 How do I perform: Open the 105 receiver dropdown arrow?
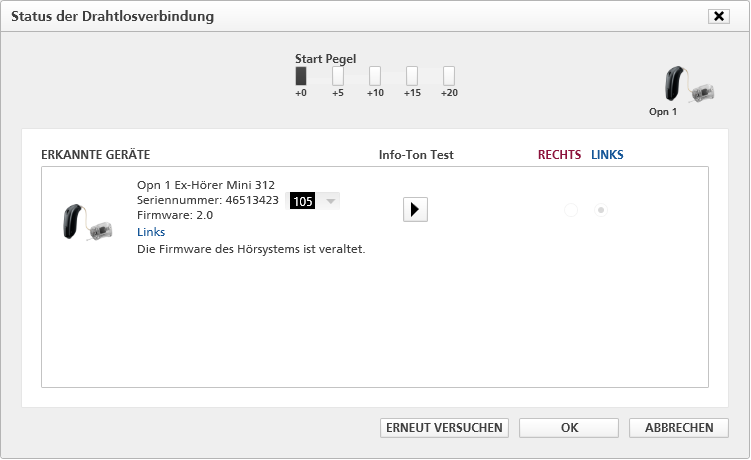point(330,201)
